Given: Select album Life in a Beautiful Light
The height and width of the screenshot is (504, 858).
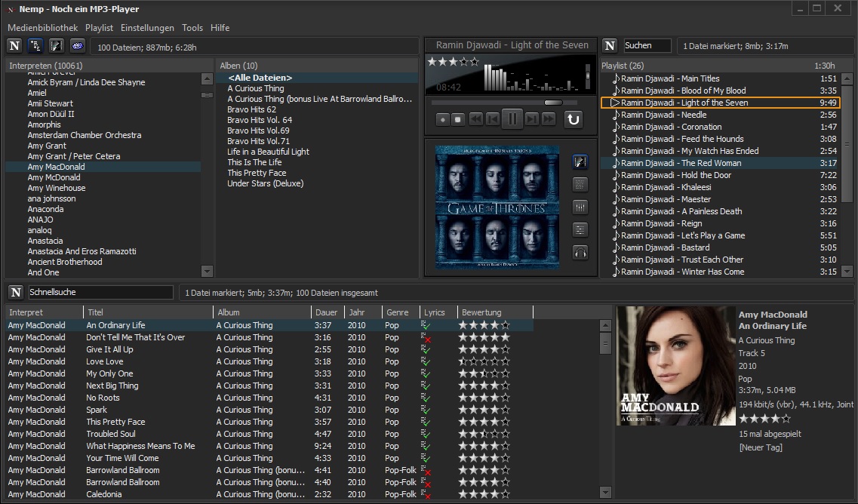Looking at the screenshot, I should pos(268,152).
